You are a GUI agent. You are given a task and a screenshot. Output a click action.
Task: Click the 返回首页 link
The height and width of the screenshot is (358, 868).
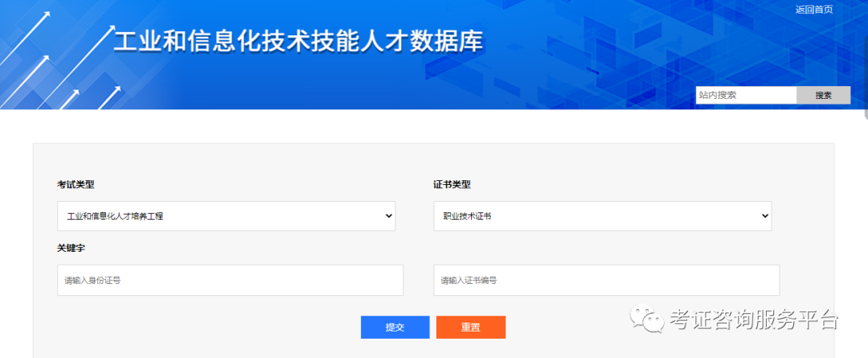click(x=813, y=10)
